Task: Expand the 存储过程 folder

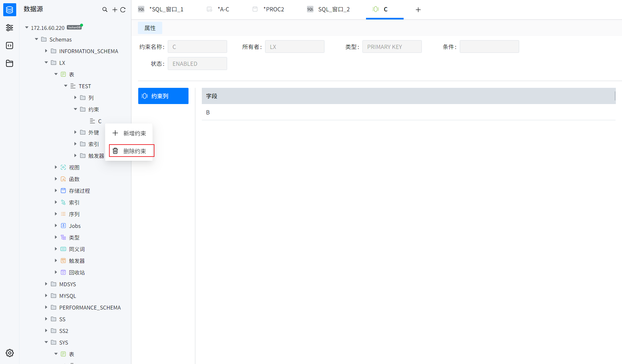Action: [56, 191]
